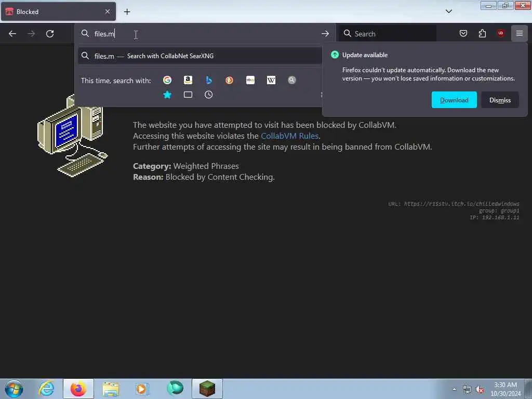The image size is (532, 399).
Task: Click the Reason: Blocked by Content Checking text
Action: coord(204,177)
